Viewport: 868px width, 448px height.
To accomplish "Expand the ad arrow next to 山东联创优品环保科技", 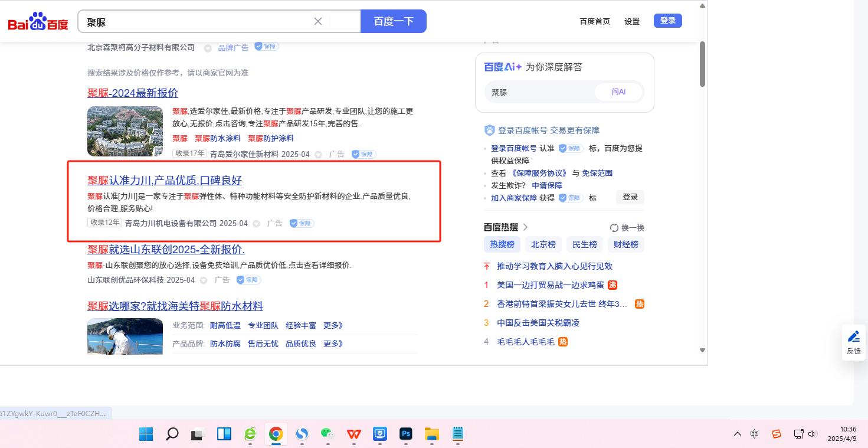I will (204, 280).
